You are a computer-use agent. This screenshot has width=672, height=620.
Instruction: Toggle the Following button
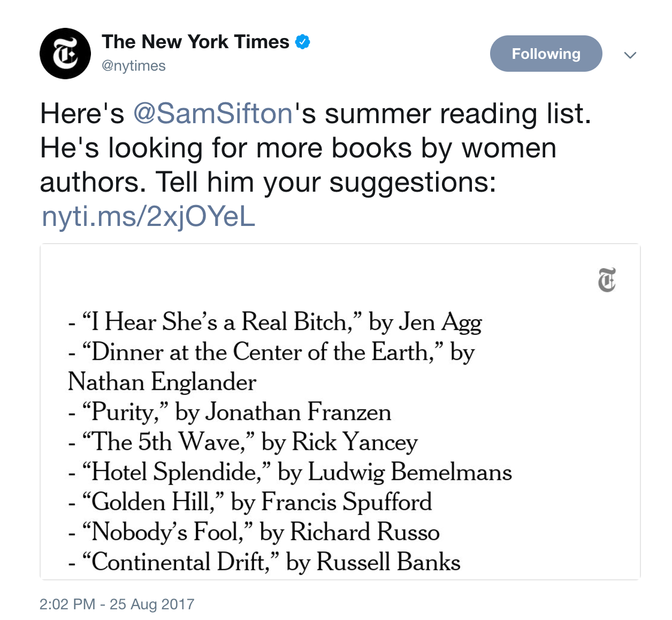coord(546,54)
